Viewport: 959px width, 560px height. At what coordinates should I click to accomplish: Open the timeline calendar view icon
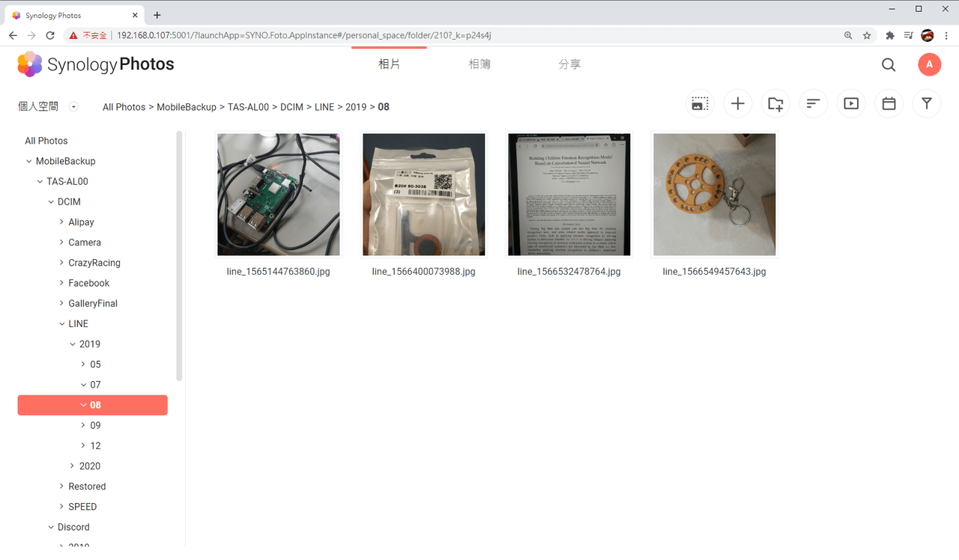(x=889, y=104)
